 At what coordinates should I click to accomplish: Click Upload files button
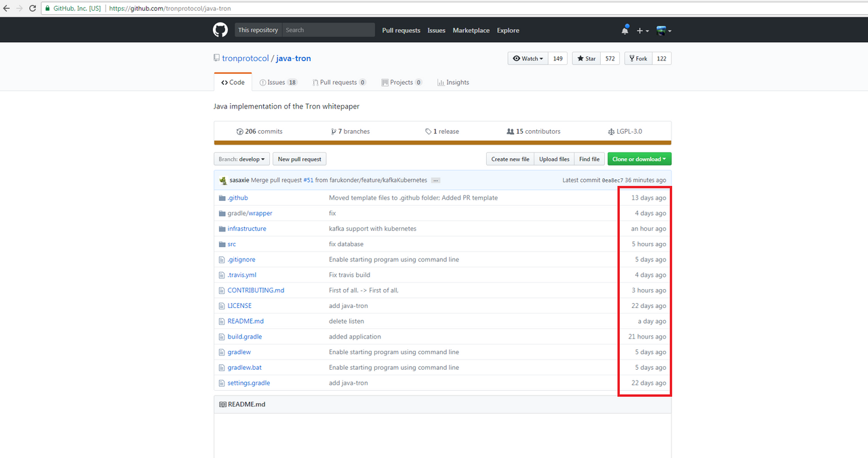(554, 159)
